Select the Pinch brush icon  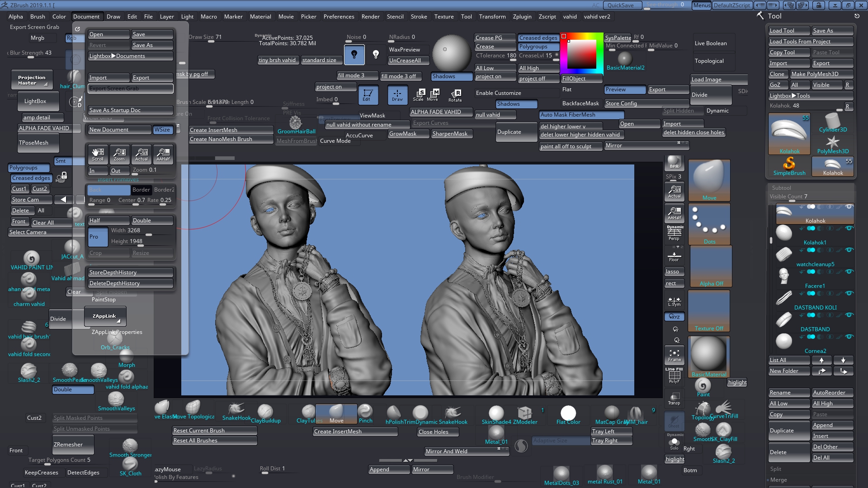365,413
